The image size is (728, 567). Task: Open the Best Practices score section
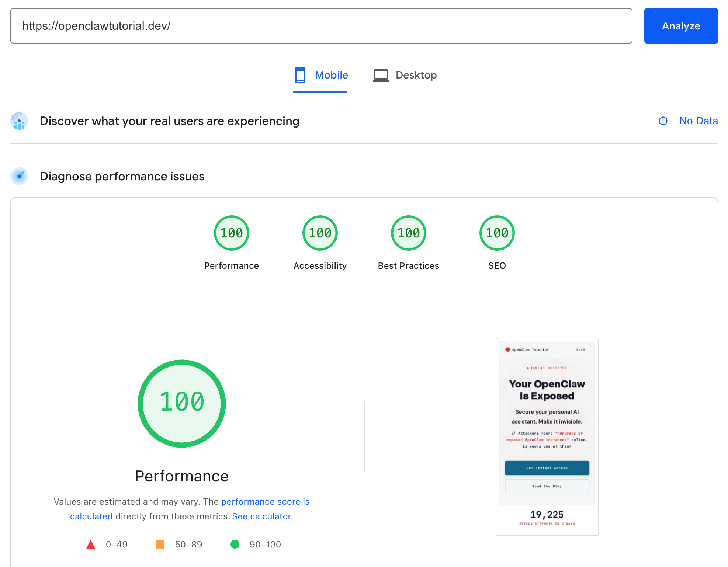pyautogui.click(x=408, y=233)
